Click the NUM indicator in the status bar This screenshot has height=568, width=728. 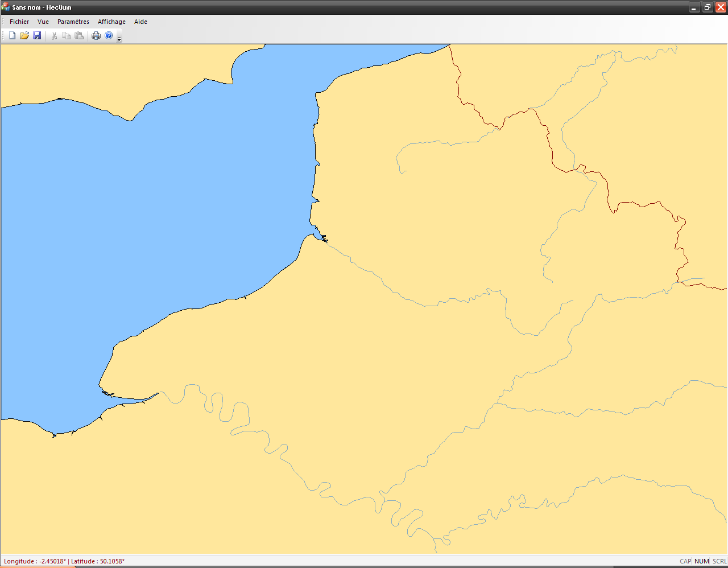pyautogui.click(x=702, y=561)
